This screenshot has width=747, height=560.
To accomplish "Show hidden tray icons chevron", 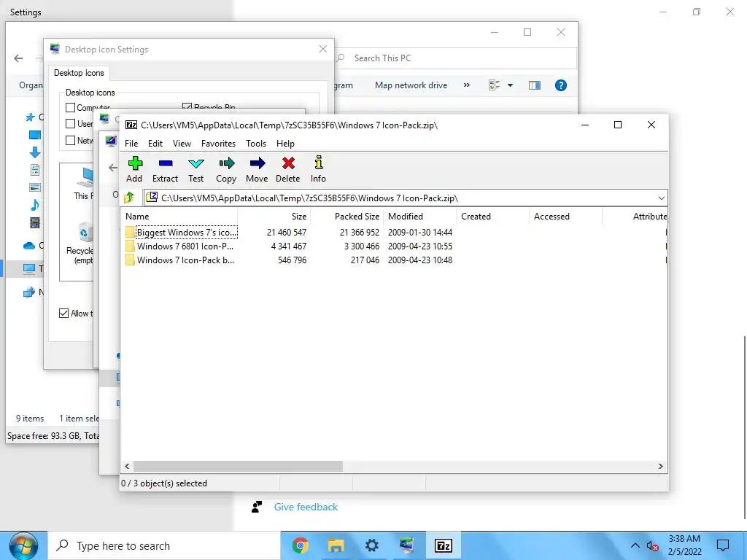I will (635, 545).
